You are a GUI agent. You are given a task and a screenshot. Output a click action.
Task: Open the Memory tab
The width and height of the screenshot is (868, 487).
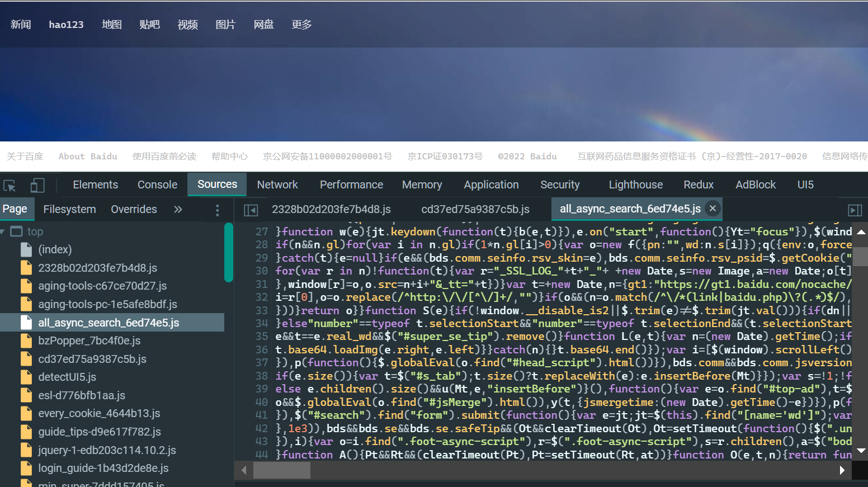(x=422, y=185)
